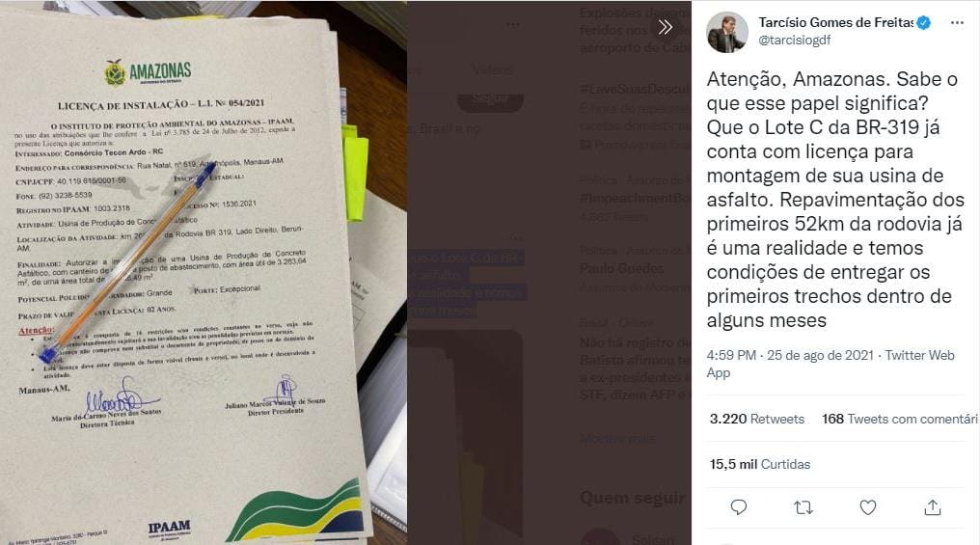This screenshot has height=545, width=980.
Task: Click the retweet arrows icon
Action: 803,507
